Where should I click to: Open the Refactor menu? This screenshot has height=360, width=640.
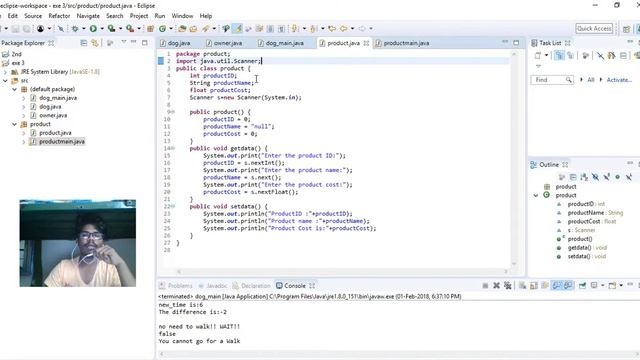coord(59,16)
